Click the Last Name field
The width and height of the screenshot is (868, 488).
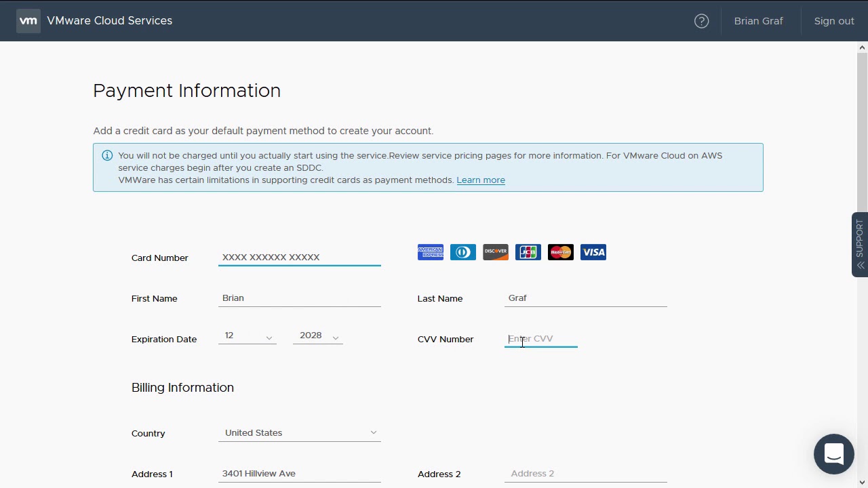pyautogui.click(x=585, y=298)
